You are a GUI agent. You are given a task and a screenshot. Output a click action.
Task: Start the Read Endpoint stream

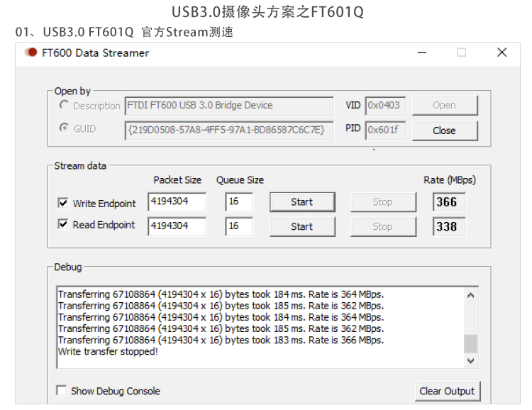[302, 226]
